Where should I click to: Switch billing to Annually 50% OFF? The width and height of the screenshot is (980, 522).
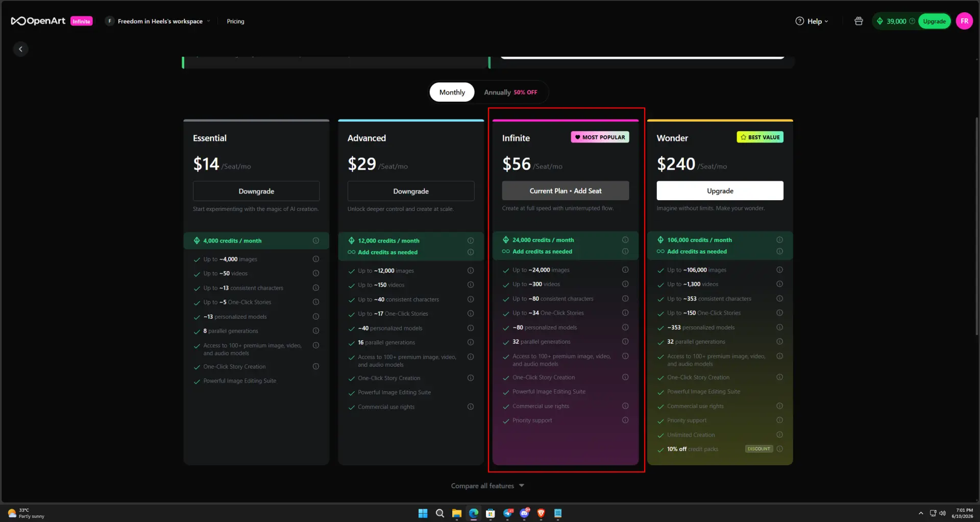[x=510, y=92]
